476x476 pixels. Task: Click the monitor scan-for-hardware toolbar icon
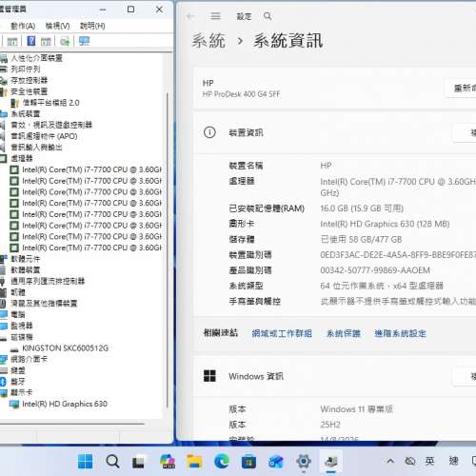84,41
